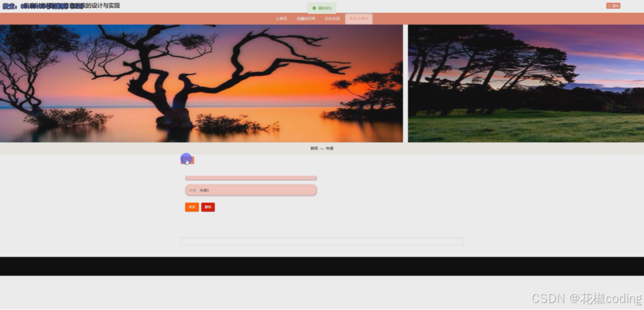Open the 个人中心 nav item

pos(359,19)
